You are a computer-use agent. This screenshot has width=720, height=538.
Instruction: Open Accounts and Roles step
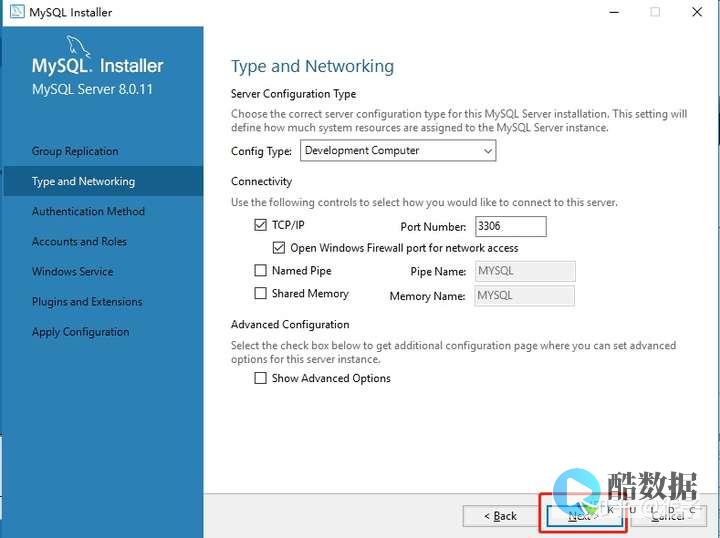click(x=79, y=241)
